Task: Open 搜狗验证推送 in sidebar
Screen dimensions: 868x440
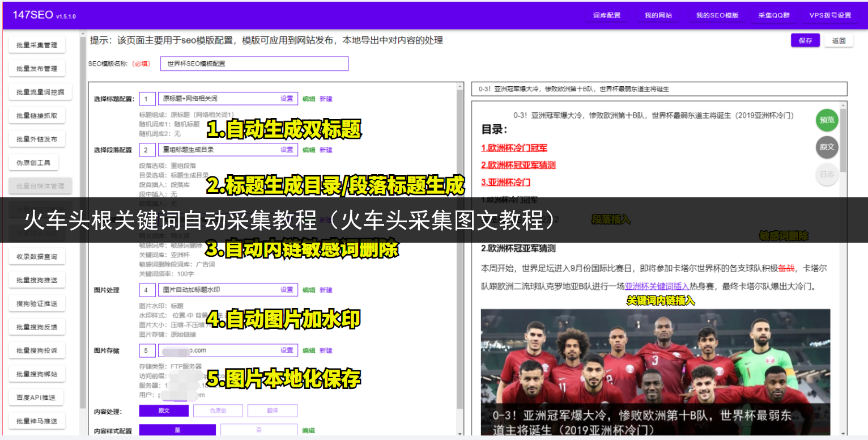Action: (x=37, y=304)
